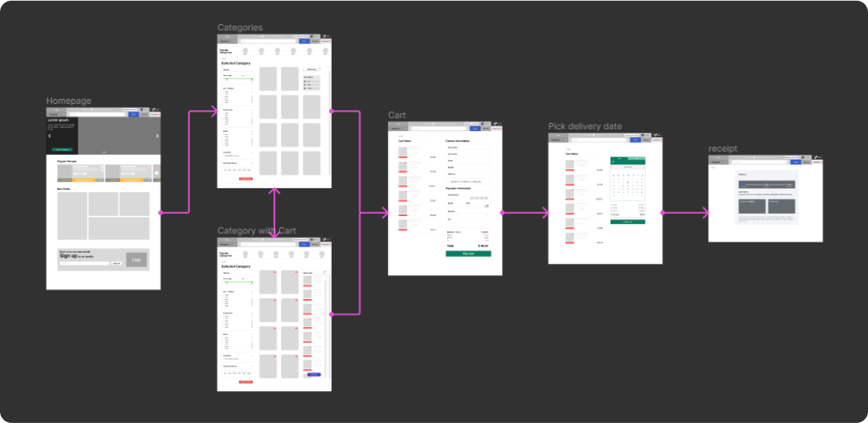Click the order progress tracker bar in receipt
The height and width of the screenshot is (423, 868).
(766, 185)
